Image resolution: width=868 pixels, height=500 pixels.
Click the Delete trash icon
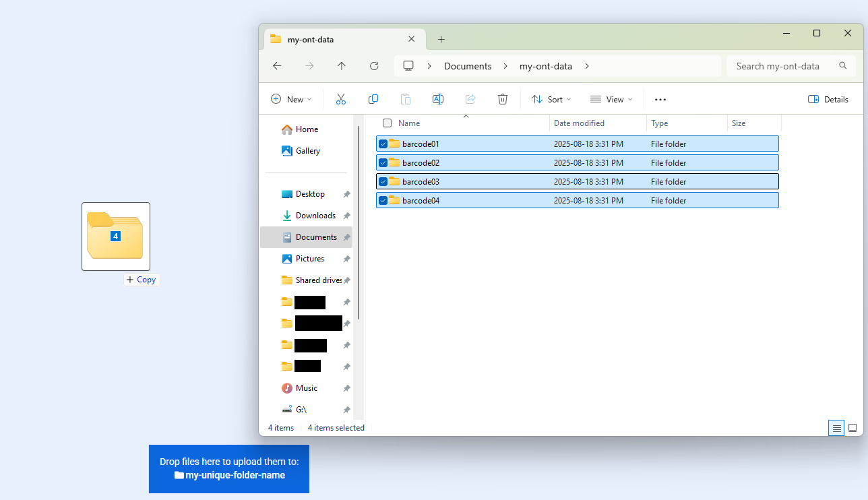pos(502,99)
